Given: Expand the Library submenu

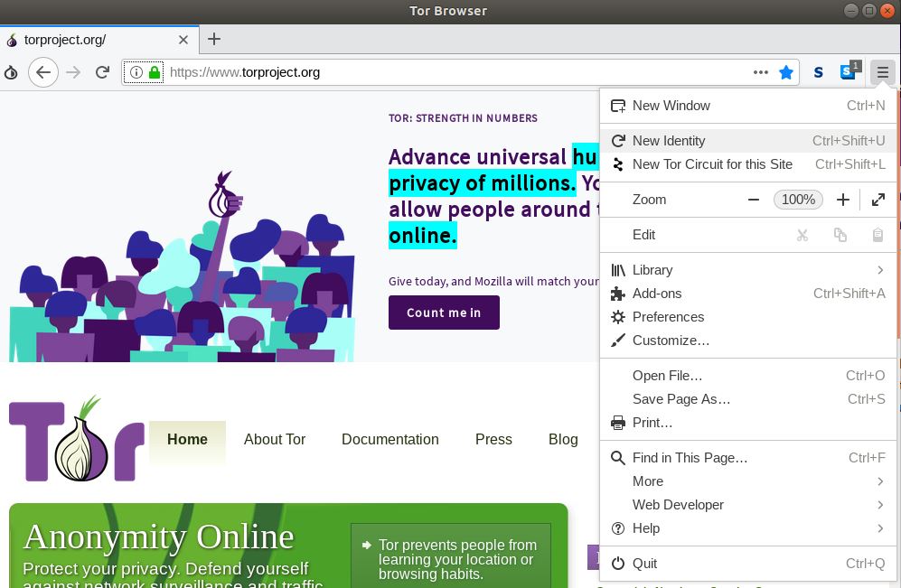Looking at the screenshot, I should coord(747,270).
